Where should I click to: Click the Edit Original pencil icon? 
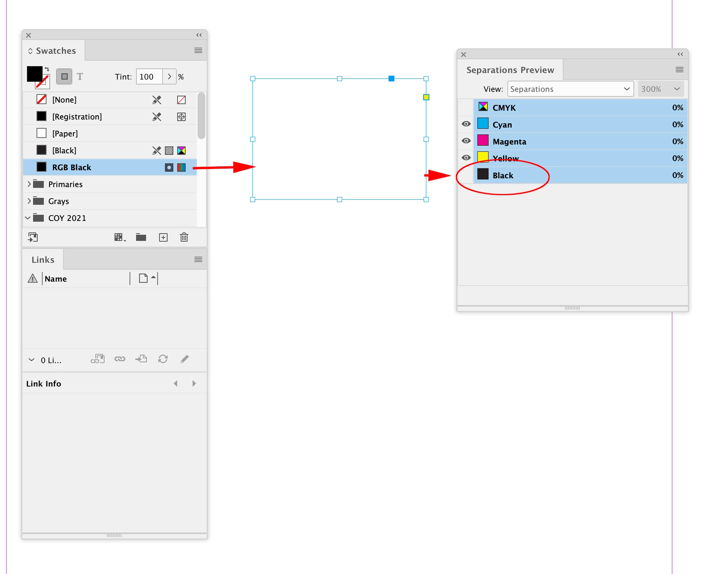click(x=184, y=359)
